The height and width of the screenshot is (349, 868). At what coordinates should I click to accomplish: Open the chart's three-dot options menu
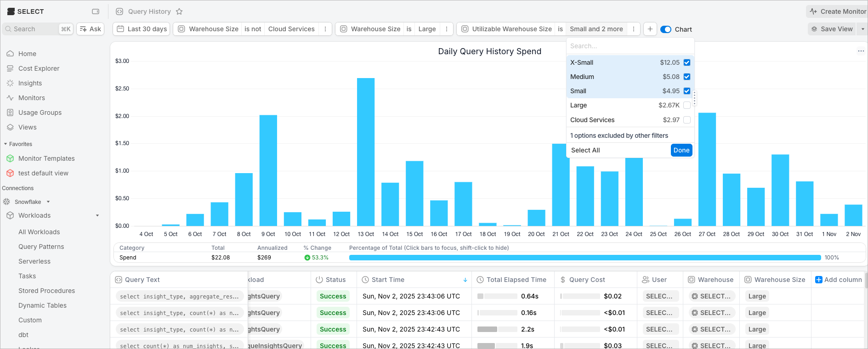pos(861,51)
